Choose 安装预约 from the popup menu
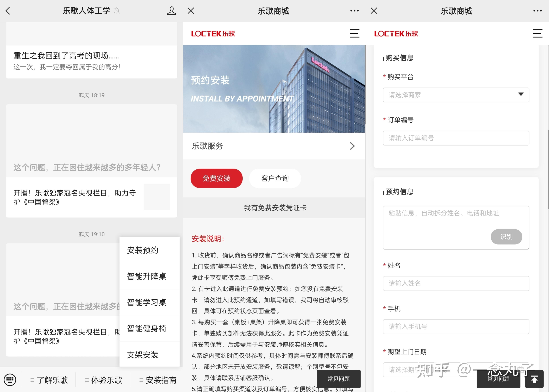The height and width of the screenshot is (392, 549). (143, 250)
